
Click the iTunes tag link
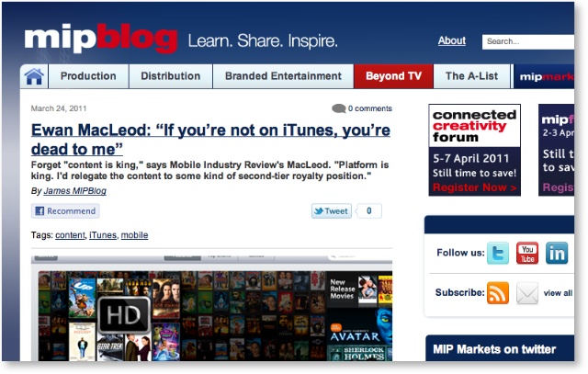point(103,235)
